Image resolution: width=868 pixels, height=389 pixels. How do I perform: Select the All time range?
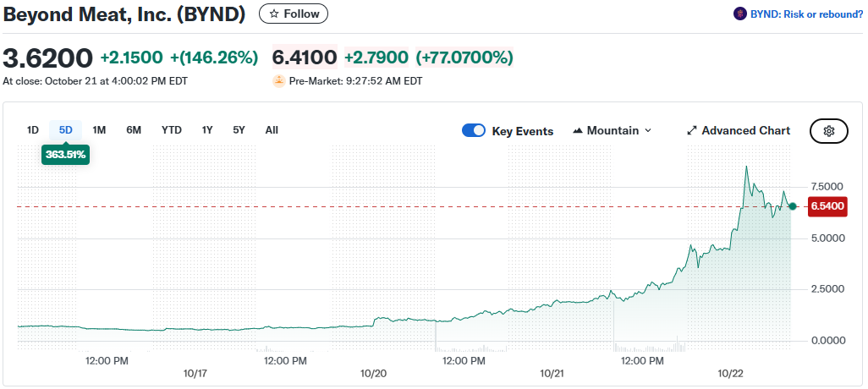272,130
